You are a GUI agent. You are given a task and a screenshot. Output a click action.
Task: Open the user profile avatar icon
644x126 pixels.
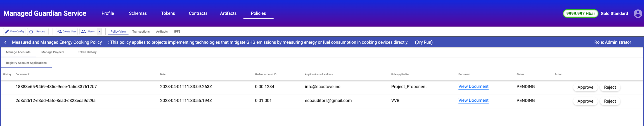click(x=638, y=13)
